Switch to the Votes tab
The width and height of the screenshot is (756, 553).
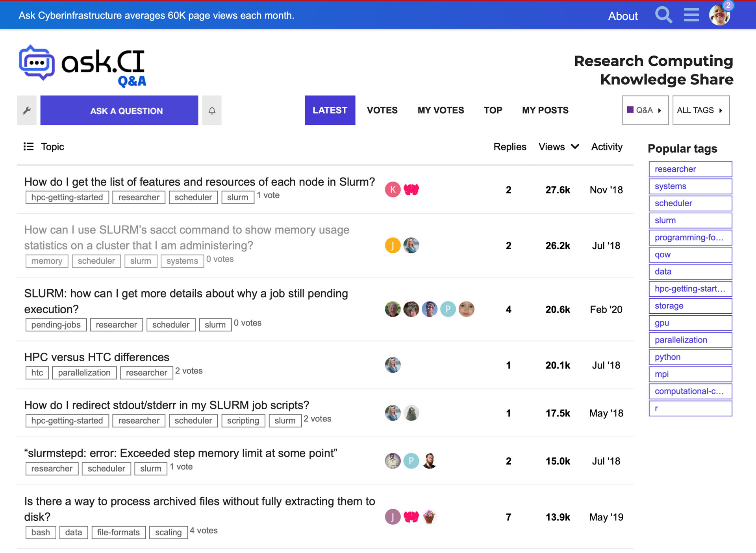(x=382, y=111)
